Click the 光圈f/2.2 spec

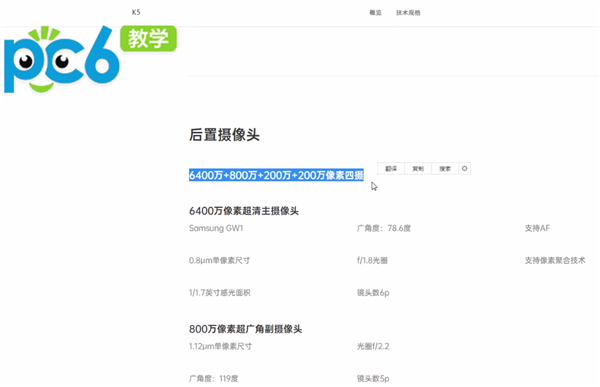[x=373, y=346]
